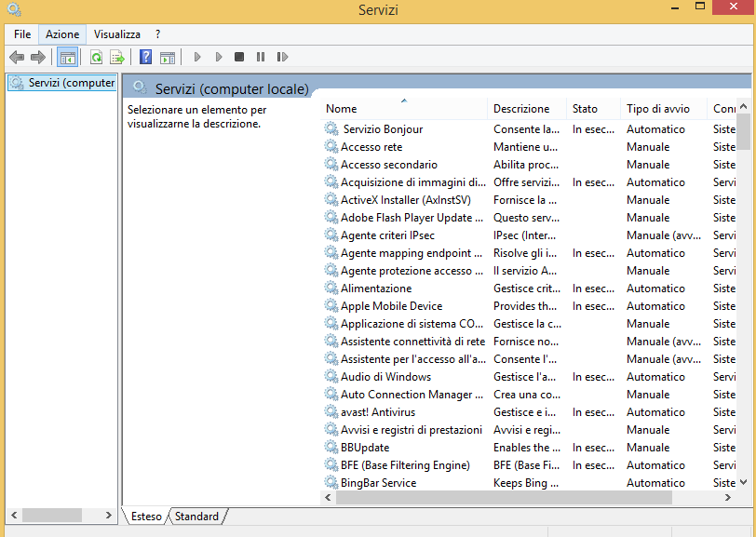Open the Azione menu

coord(62,34)
